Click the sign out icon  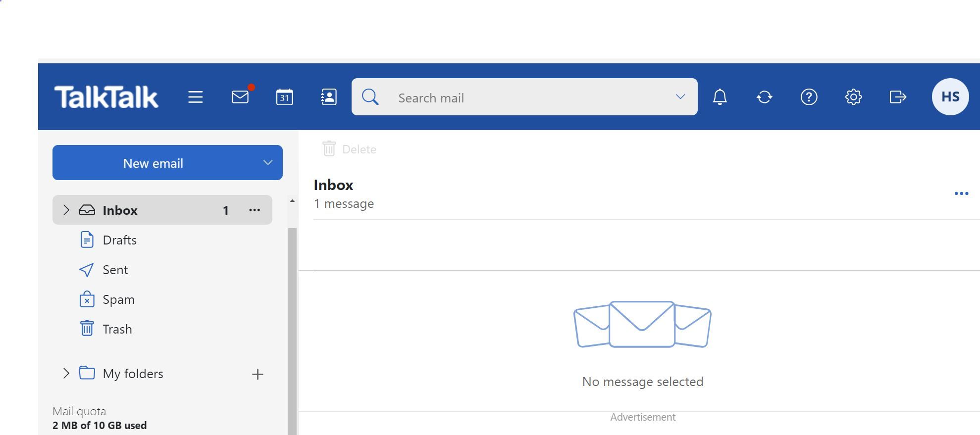point(898,97)
